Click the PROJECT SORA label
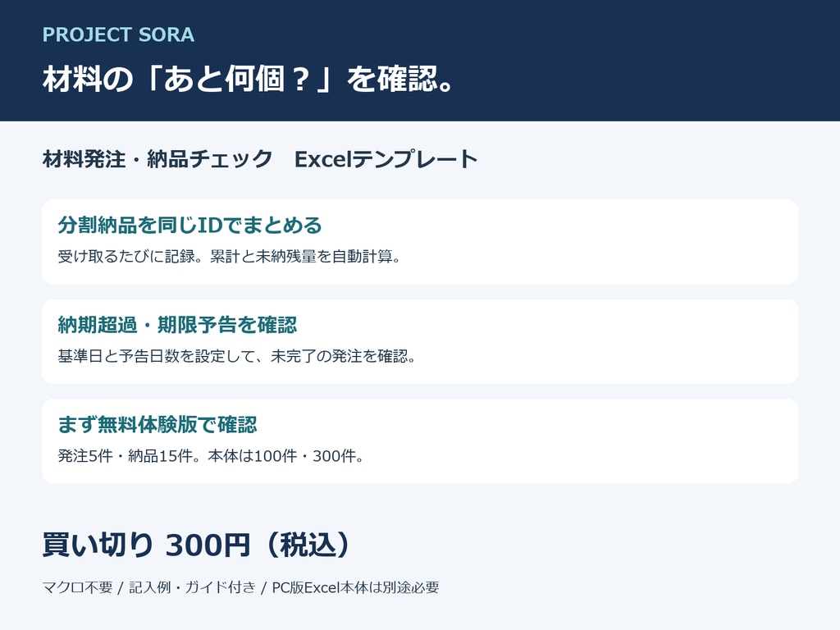Image resolution: width=840 pixels, height=630 pixels. 118,34
